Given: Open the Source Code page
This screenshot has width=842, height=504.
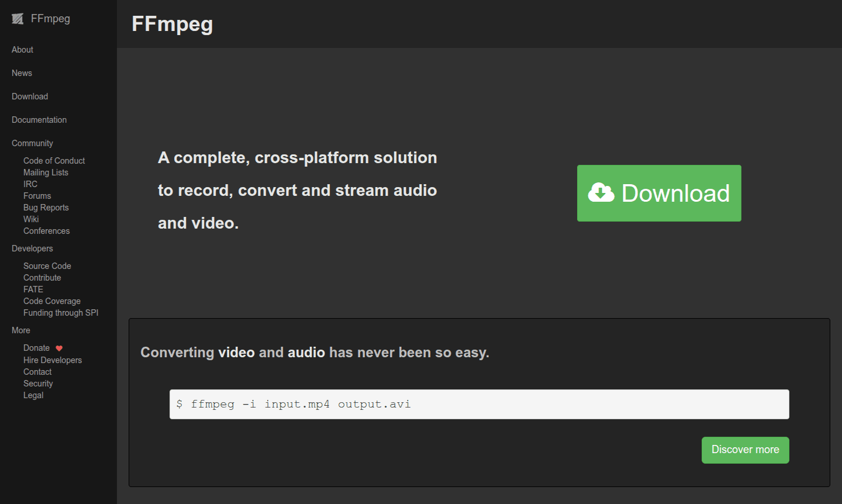Looking at the screenshot, I should [x=47, y=265].
